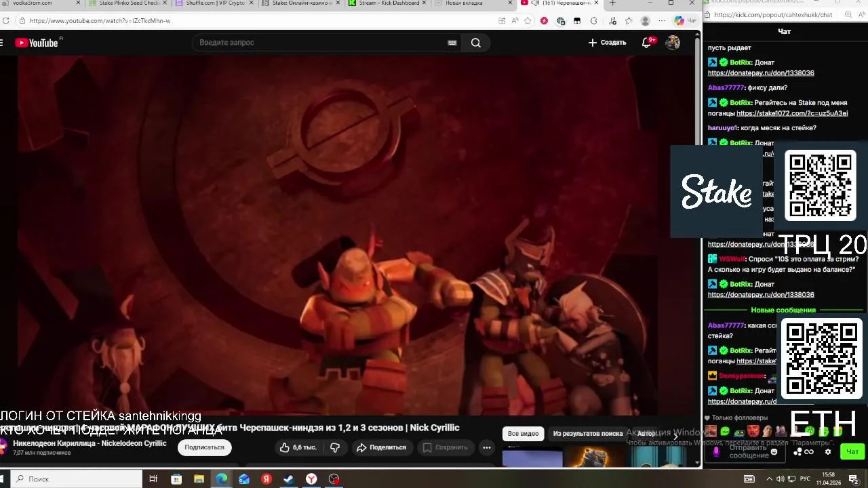Click the Создать create button
The image size is (868, 488).
point(607,43)
